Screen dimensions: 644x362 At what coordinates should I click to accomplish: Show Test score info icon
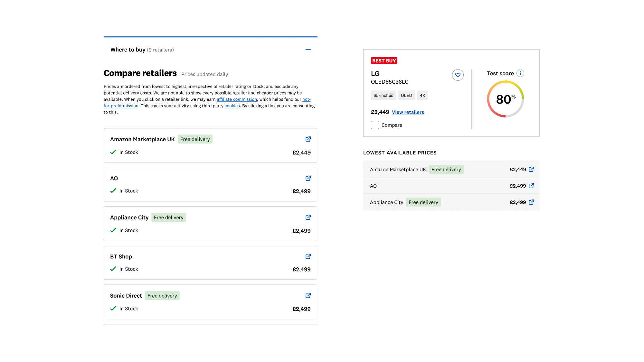[520, 73]
